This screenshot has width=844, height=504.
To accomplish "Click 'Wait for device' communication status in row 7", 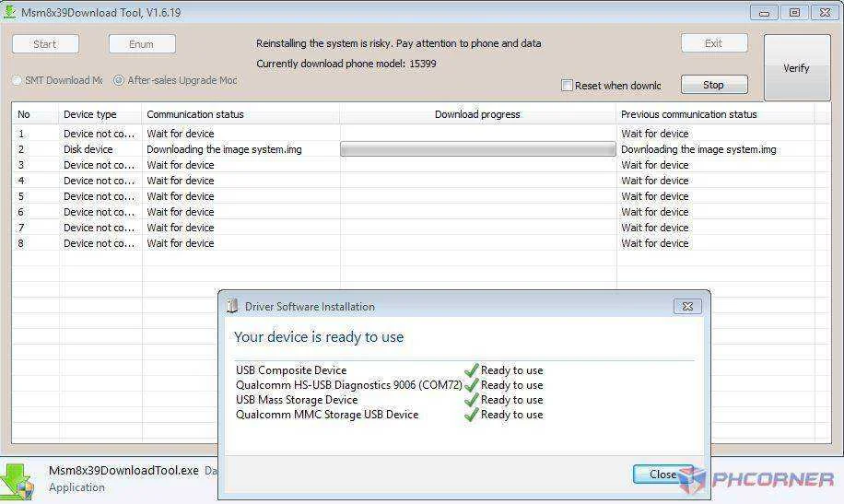I will coord(181,228).
